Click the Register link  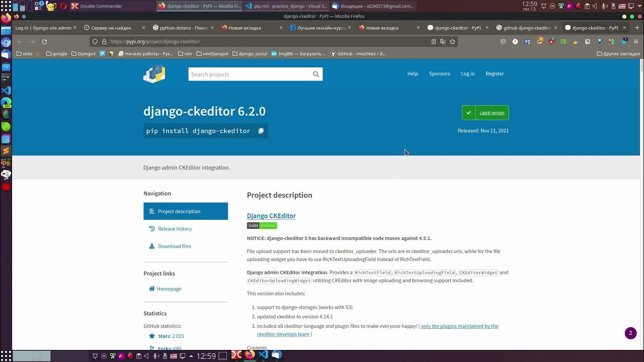[495, 73]
